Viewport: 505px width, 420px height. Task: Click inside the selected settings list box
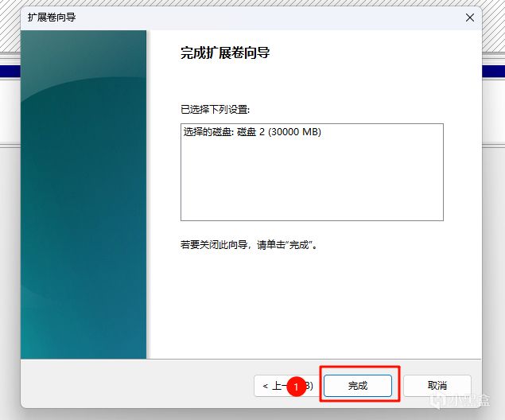tap(312, 172)
